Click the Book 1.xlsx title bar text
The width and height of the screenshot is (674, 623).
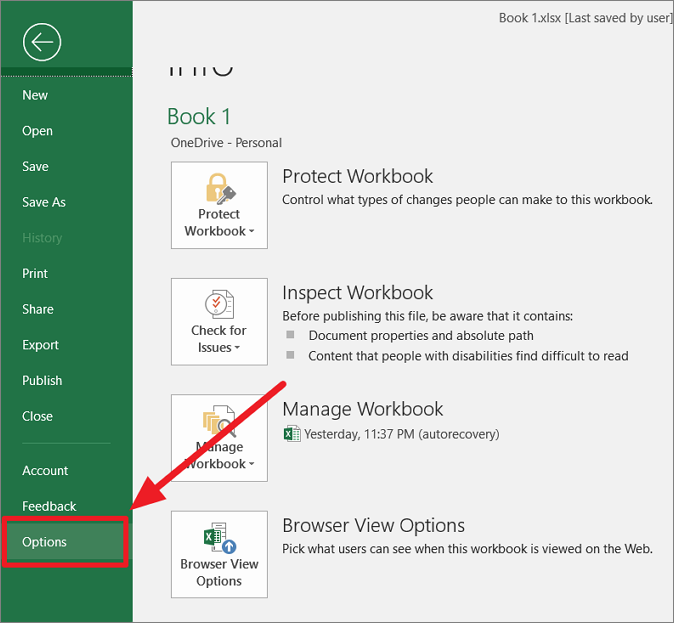[x=585, y=18]
